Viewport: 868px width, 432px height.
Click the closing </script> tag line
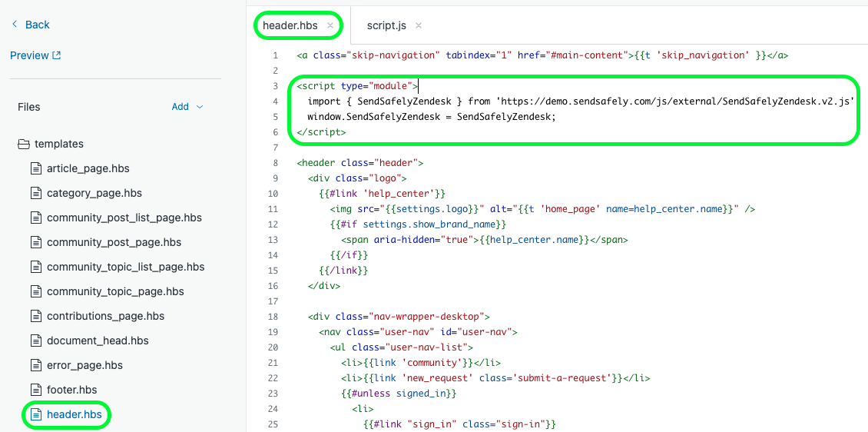click(x=321, y=132)
